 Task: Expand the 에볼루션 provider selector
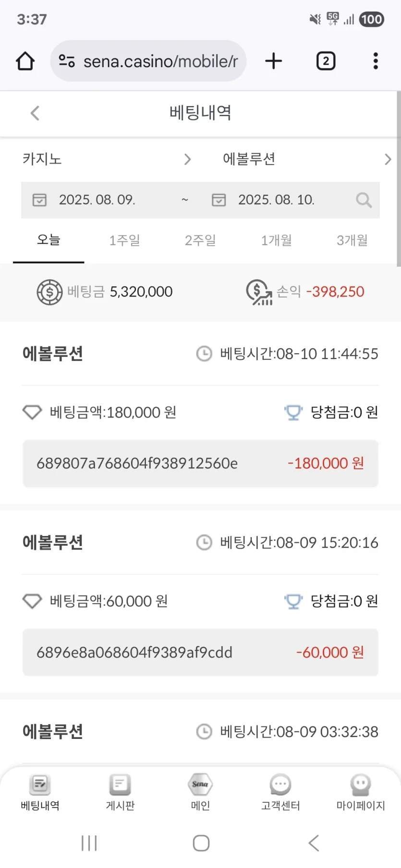tap(306, 159)
